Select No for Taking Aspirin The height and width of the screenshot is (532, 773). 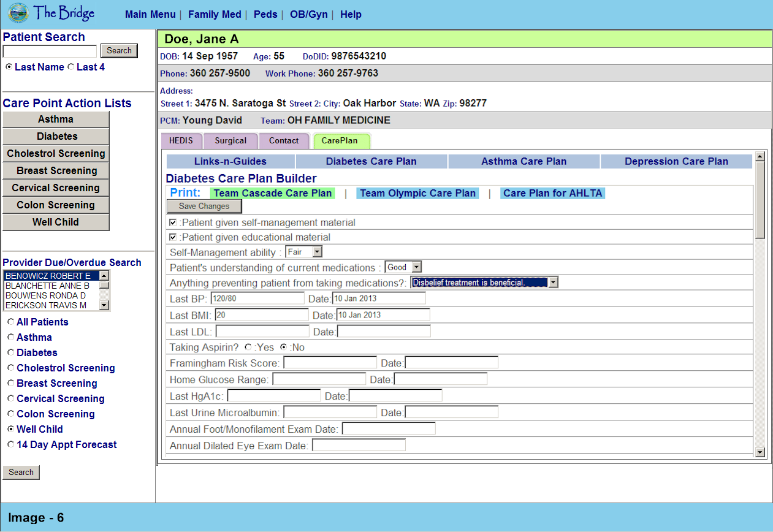[x=283, y=347]
